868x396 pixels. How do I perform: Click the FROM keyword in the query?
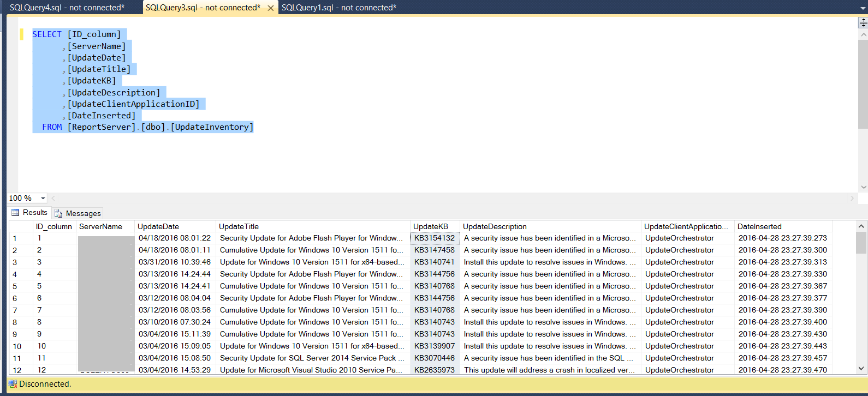coord(52,127)
